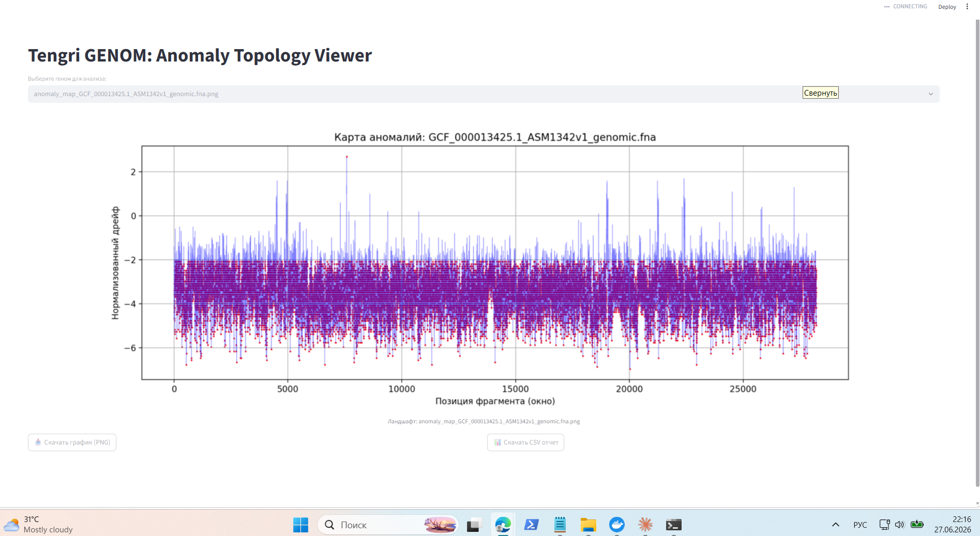Open Docker Desktop from the taskbar

[616, 525]
